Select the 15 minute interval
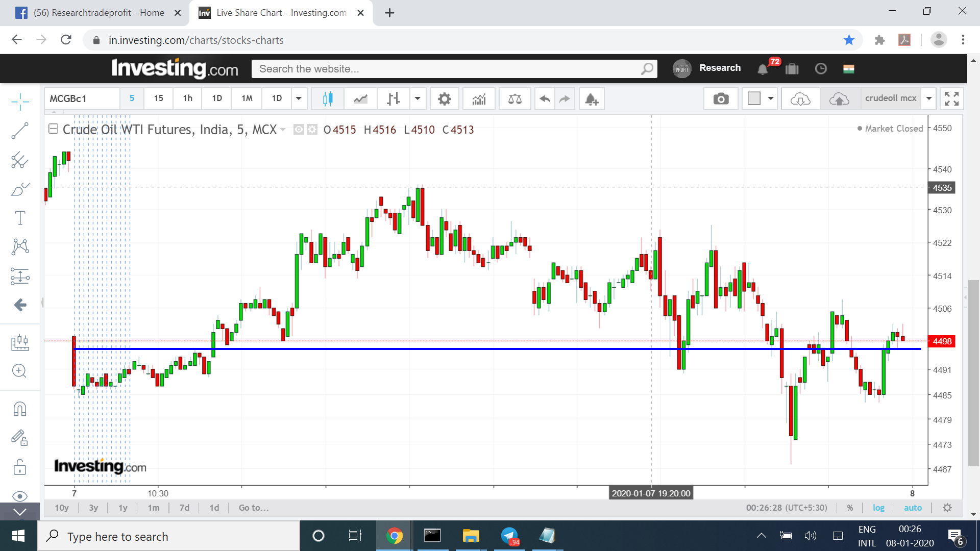This screenshot has height=551, width=980. (x=159, y=98)
